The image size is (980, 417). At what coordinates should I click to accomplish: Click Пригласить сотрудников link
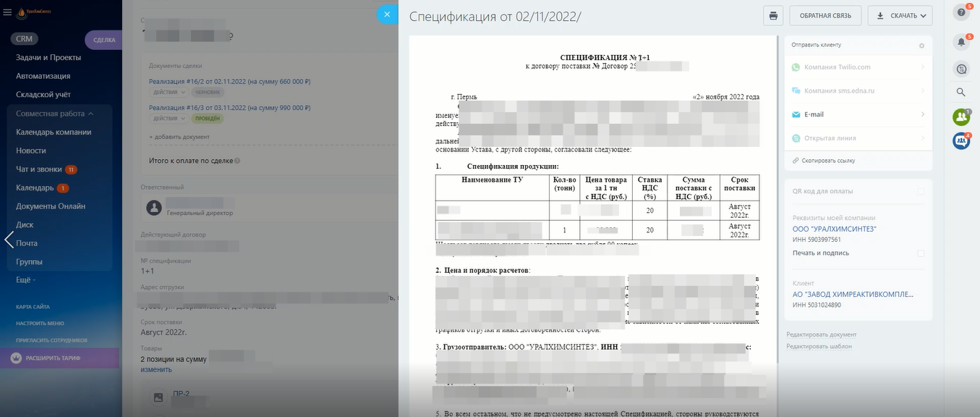(x=51, y=340)
